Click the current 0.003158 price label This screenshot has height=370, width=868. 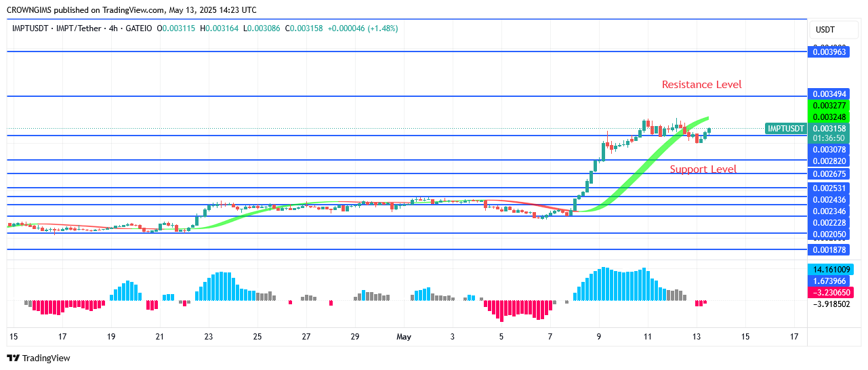(x=829, y=129)
